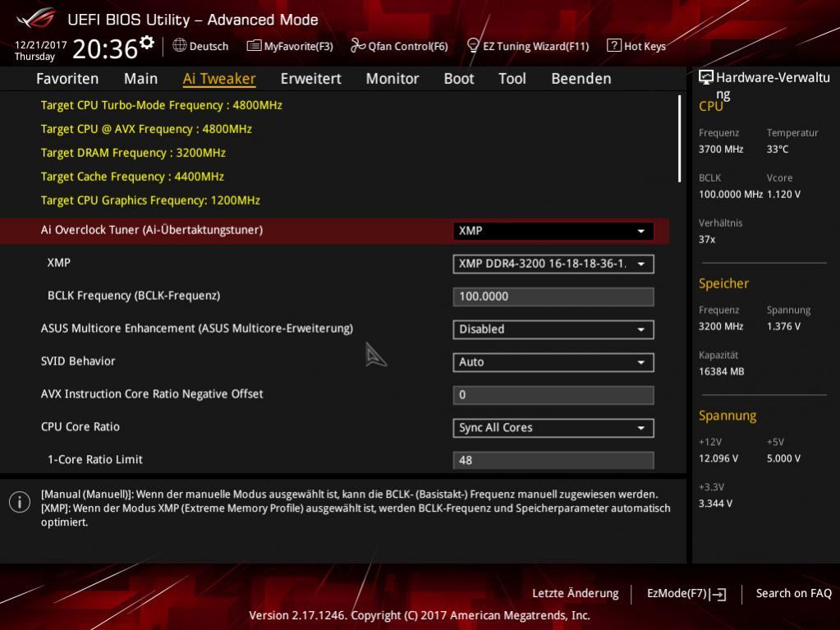Click the Speicher frequency value 3200 MHz
The height and width of the screenshot is (630, 840).
click(721, 326)
